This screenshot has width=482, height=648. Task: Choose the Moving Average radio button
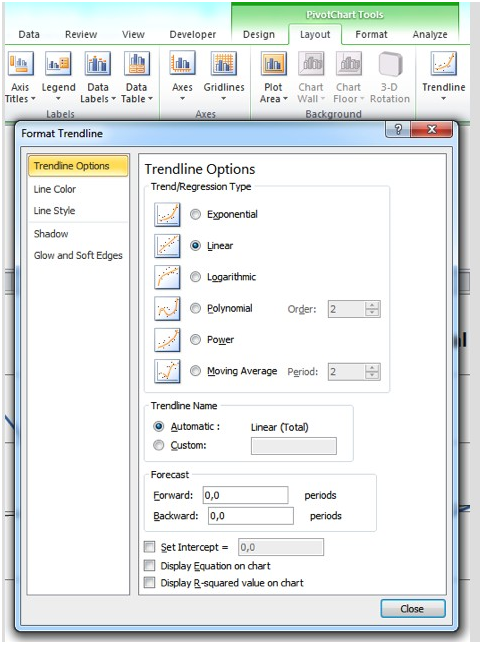195,371
